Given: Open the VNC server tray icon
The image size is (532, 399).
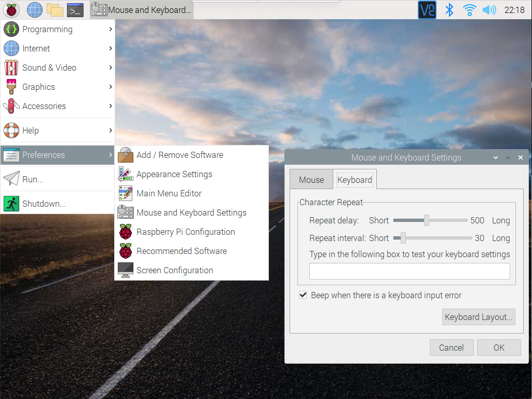Looking at the screenshot, I should pos(427,10).
